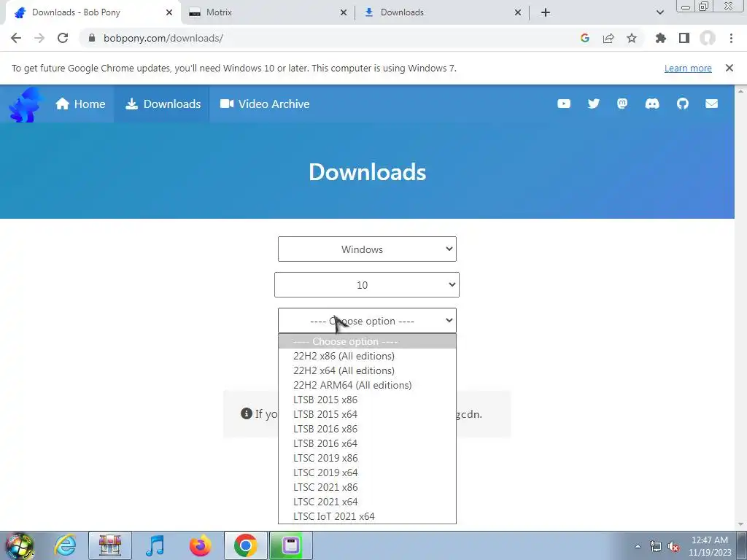Select LTSC 2021 x86 option
747x560 pixels.
coord(367,487)
